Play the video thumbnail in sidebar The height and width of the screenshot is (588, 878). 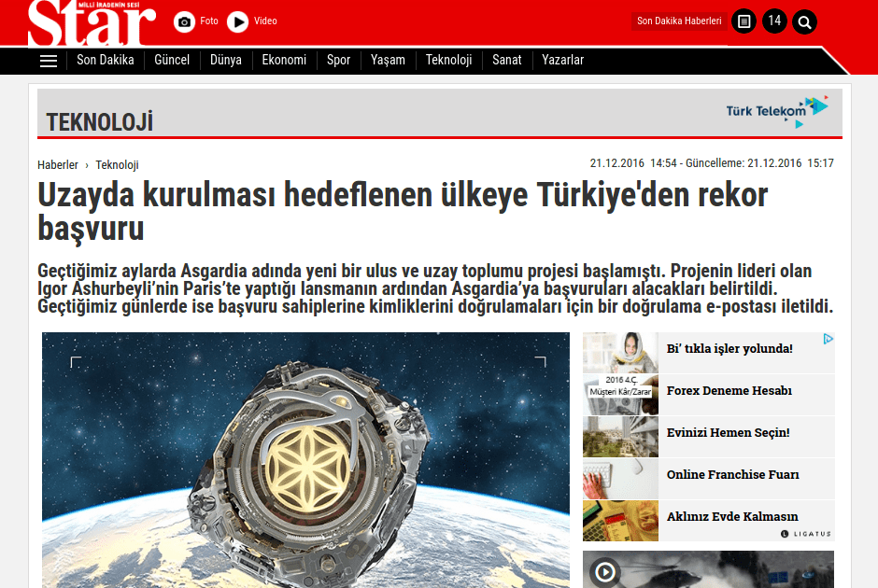click(605, 571)
